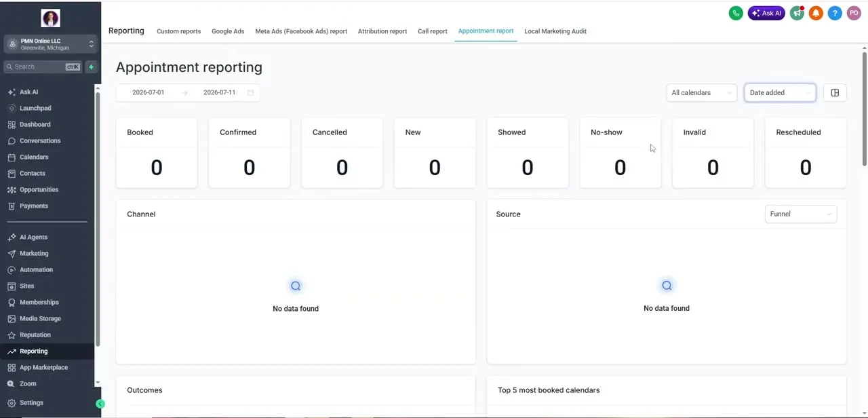Viewport: 868px width, 418px height.
Task: Select the Appointment report tab
Action: coord(486,31)
